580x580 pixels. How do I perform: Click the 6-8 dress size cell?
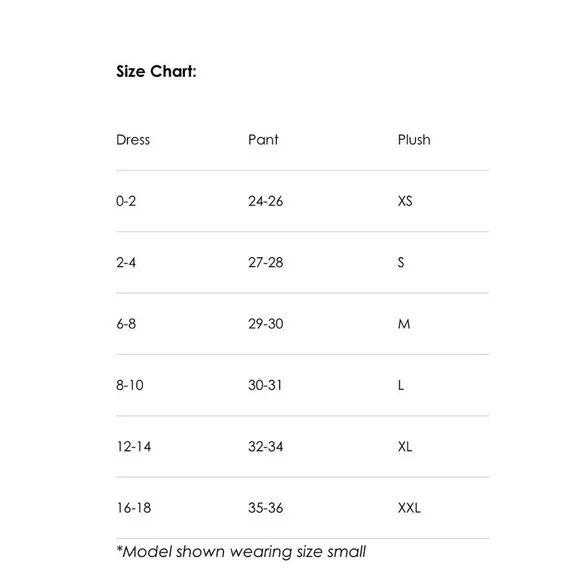pyautogui.click(x=126, y=324)
